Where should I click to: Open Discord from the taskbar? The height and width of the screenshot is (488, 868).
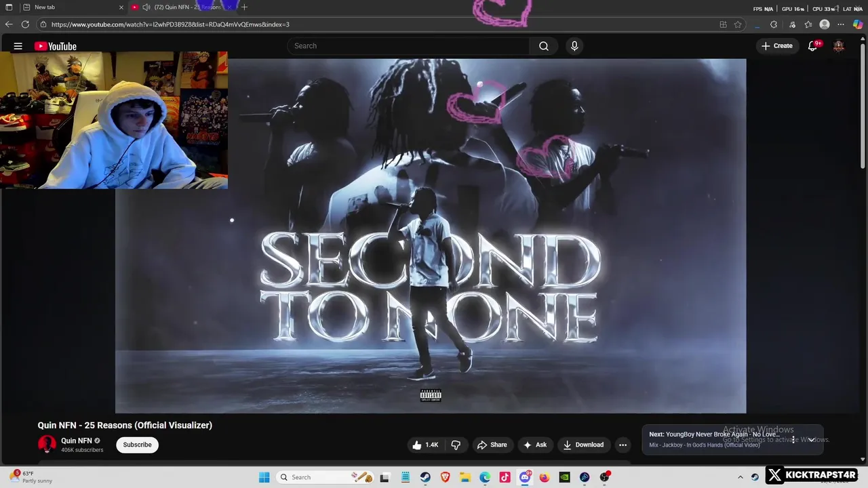pos(525,477)
